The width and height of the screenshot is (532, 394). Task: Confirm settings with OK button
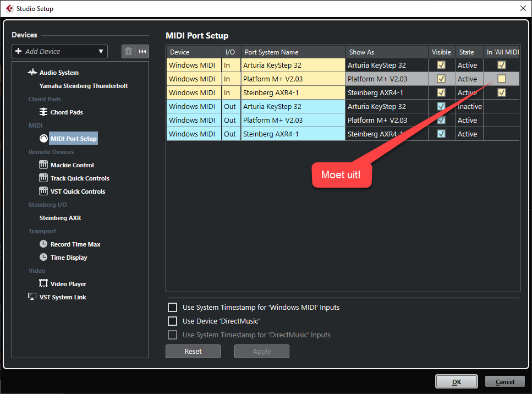coord(456,381)
